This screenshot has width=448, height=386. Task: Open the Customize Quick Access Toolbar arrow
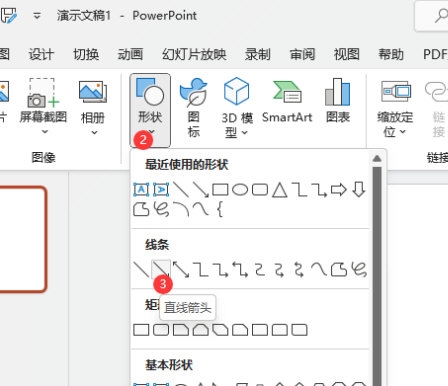(x=37, y=16)
